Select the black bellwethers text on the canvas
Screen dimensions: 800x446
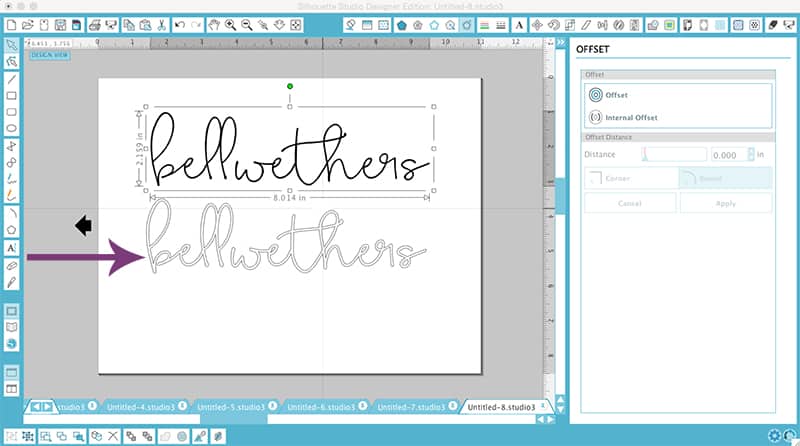coord(289,150)
